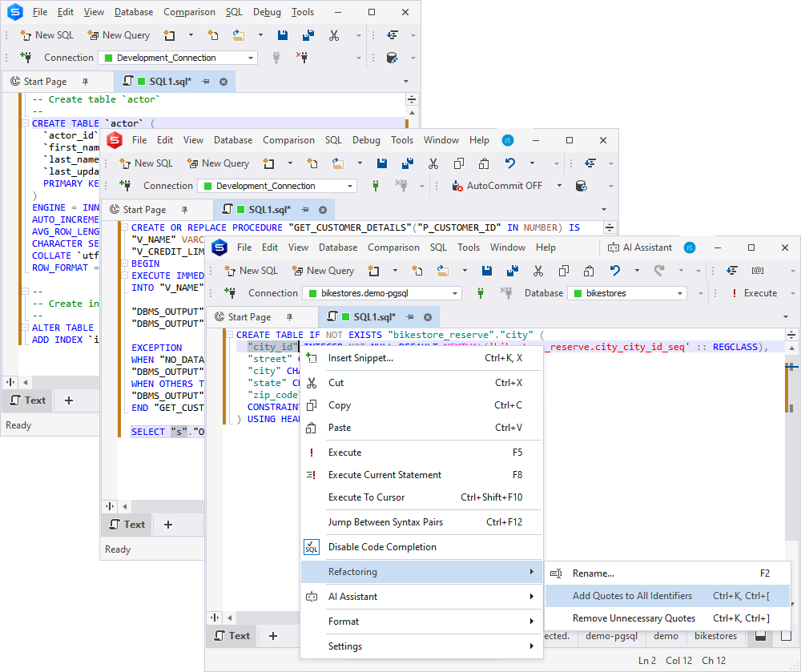
Task: Click Save icon in back blue-logo window
Action: tap(283, 35)
